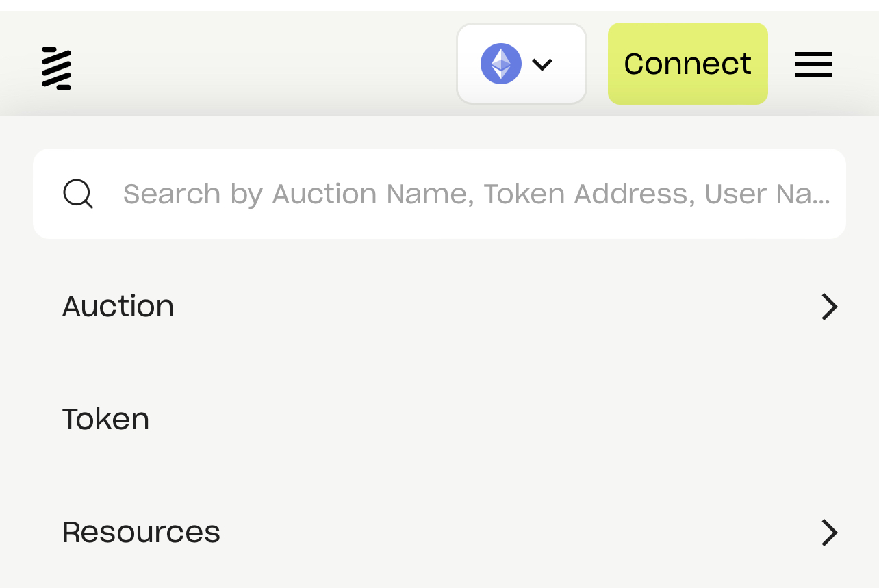
Task: Expand the Resources submenu arrow
Action: [x=829, y=533]
